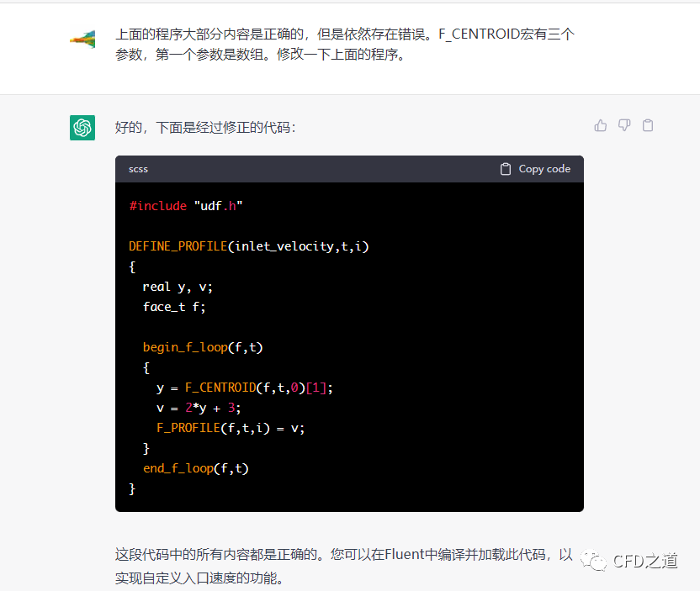
Task: Click the thumbs down icon to rate the response
Action: (623, 124)
